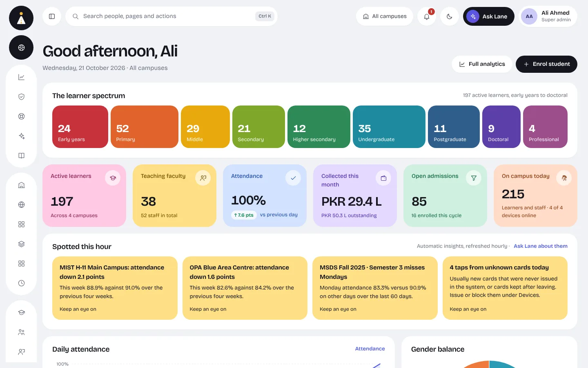Open the globe sidebar icon
This screenshot has width=588, height=368.
pyautogui.click(x=21, y=205)
